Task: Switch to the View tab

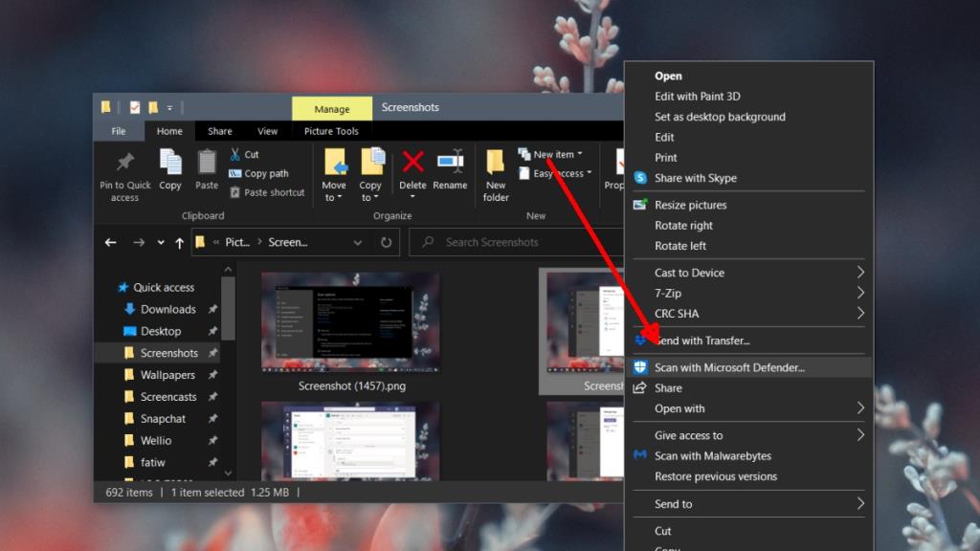Action: [267, 130]
